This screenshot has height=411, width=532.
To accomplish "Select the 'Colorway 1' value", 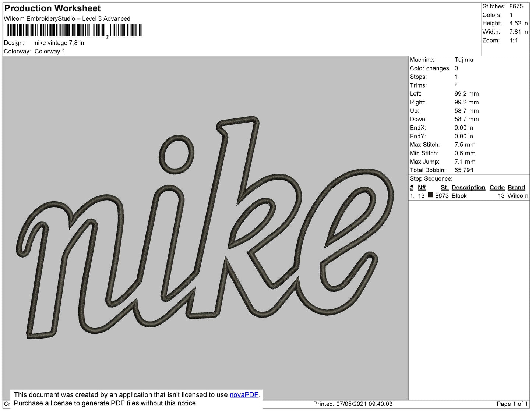I will [x=50, y=51].
